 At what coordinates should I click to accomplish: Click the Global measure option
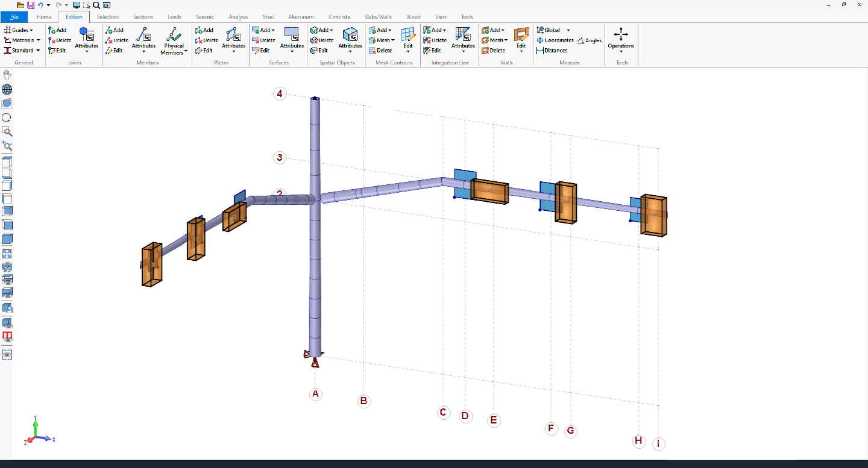point(552,30)
